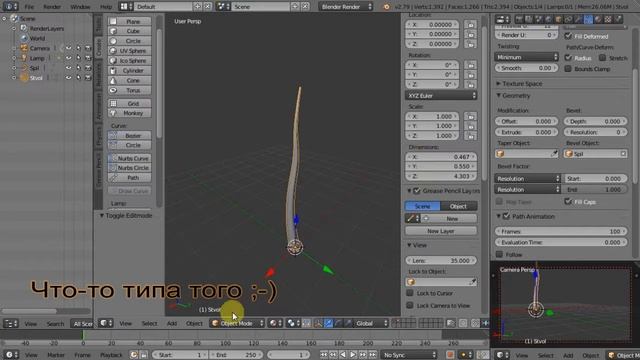This screenshot has height=360, width=640.
Task: Open the Render menu
Action: tap(52, 7)
